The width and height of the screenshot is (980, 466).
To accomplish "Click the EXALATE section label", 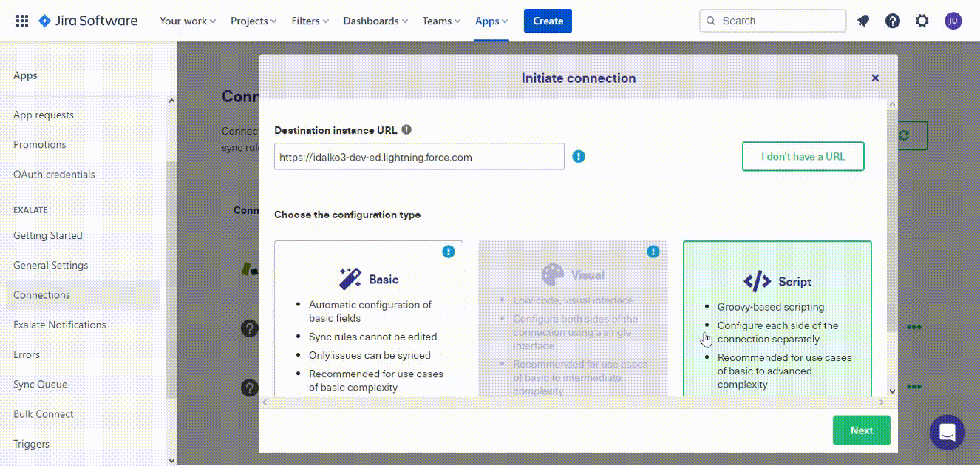I will click(30, 210).
